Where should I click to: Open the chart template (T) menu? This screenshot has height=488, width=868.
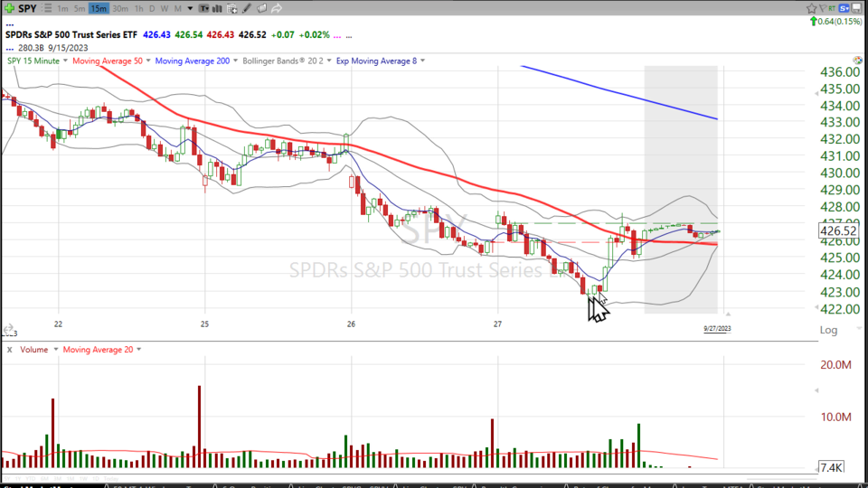click(204, 8)
